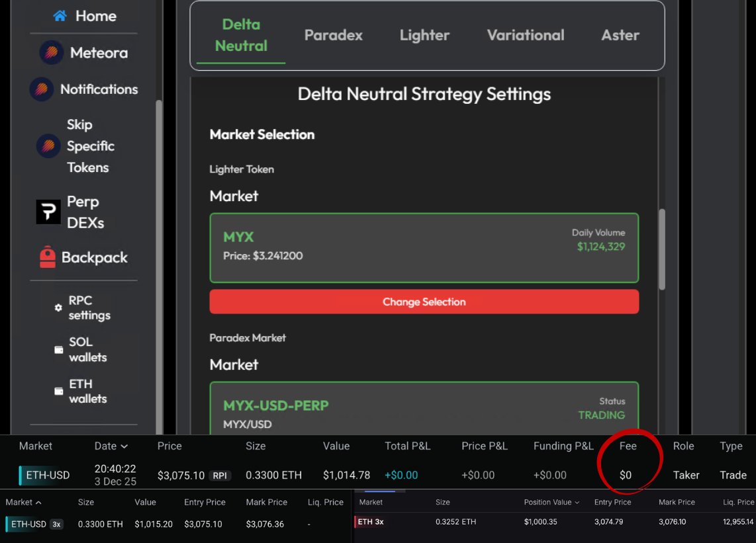Click the ETH wallets wallet icon

coord(59,392)
